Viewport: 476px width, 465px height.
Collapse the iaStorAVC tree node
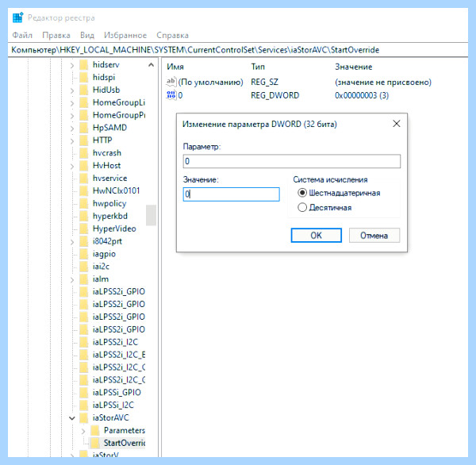[72, 418]
